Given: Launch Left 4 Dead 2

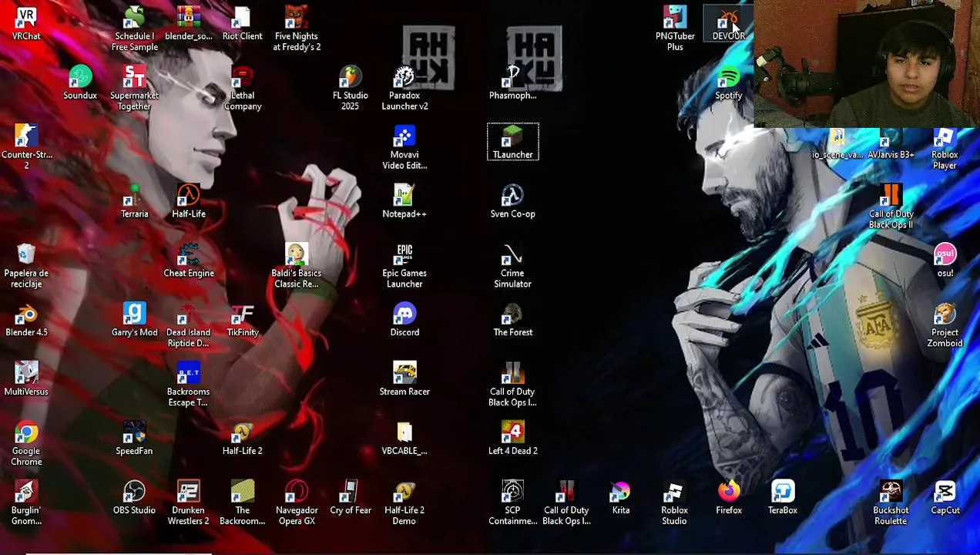Looking at the screenshot, I should 513,439.
